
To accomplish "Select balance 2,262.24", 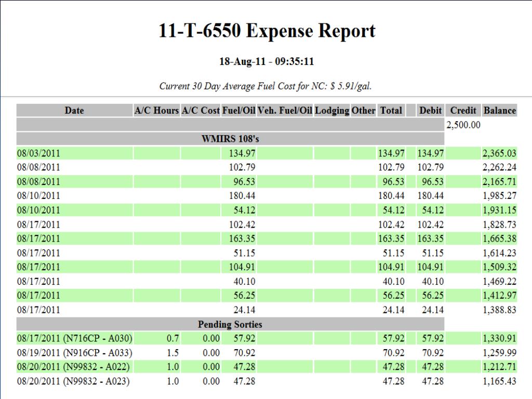I will [499, 167].
